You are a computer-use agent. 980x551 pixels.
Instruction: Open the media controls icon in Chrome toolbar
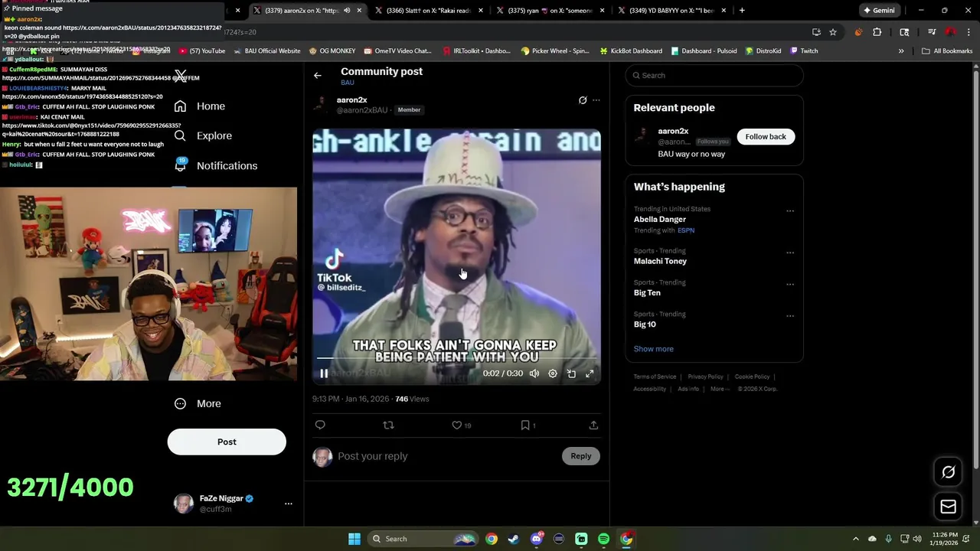[x=932, y=32]
